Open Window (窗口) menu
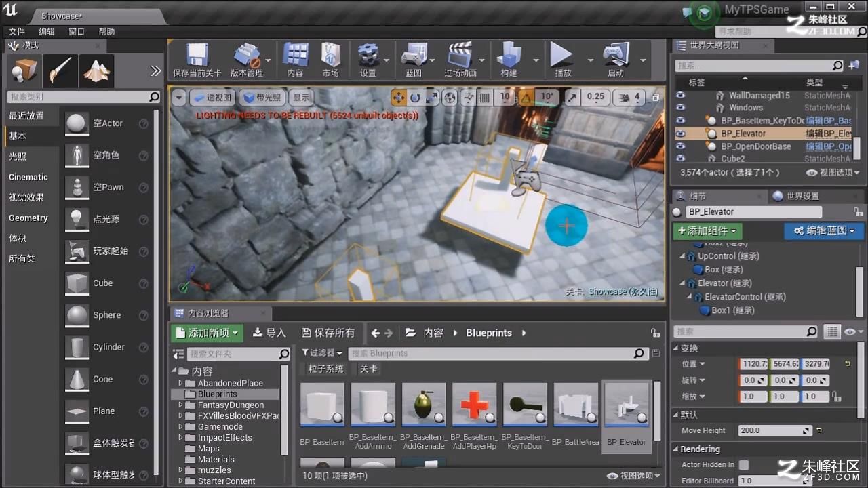The width and height of the screenshot is (868, 488). click(77, 32)
